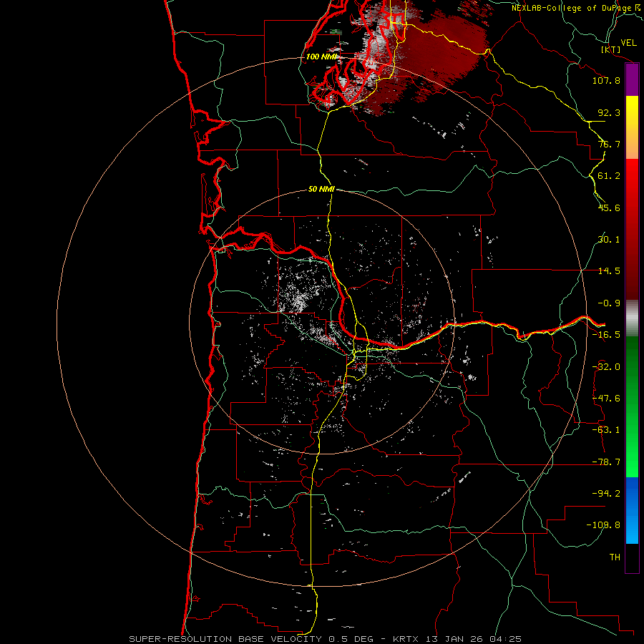Select the -94.2 velocity scale value

pyautogui.click(x=606, y=494)
